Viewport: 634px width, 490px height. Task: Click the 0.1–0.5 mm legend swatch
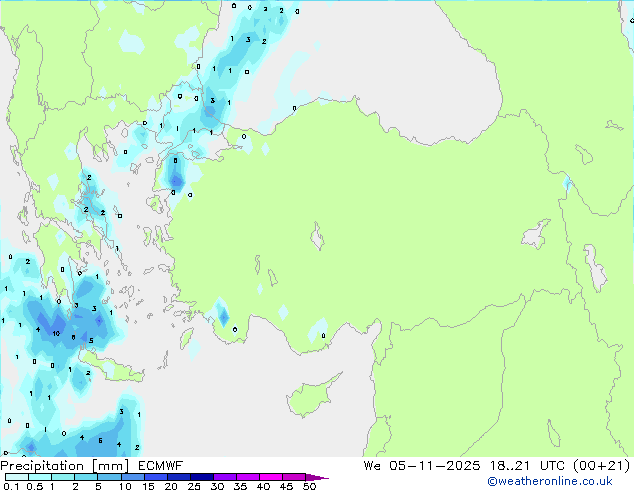coord(17,477)
